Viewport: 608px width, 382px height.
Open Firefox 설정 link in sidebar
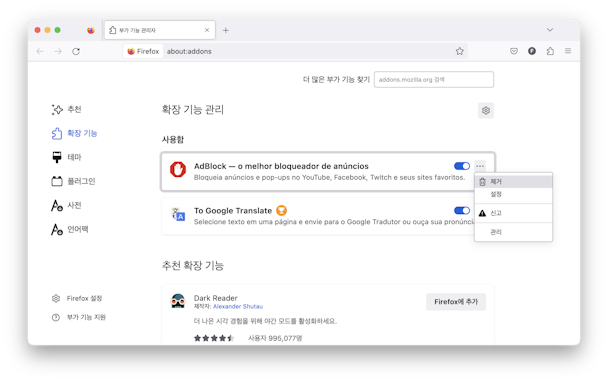pos(77,298)
